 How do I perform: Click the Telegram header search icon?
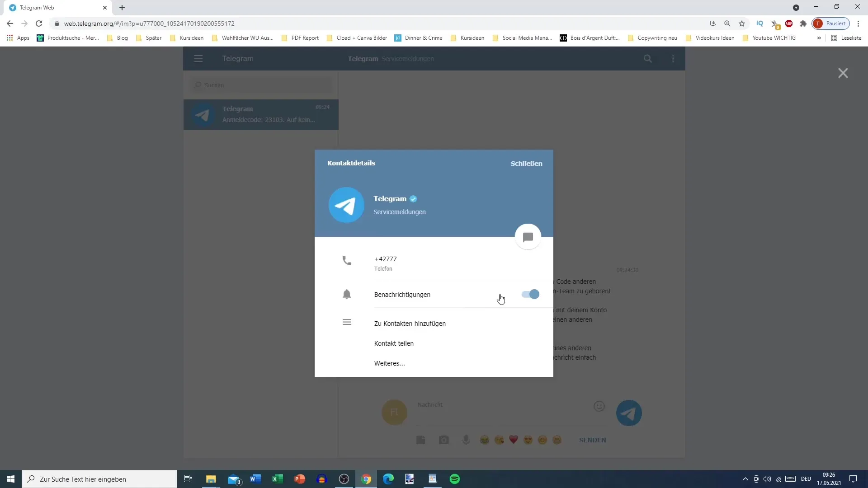click(x=648, y=58)
